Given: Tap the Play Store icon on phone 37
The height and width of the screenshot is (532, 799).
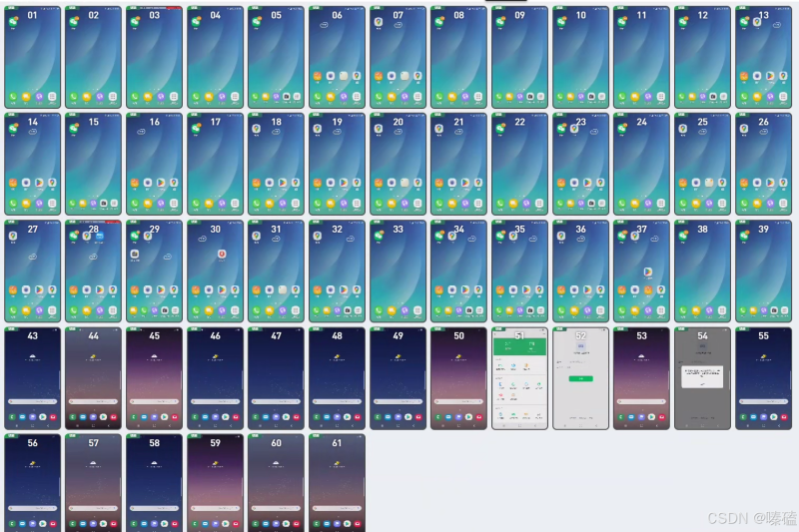Looking at the screenshot, I should pyautogui.click(x=647, y=271).
